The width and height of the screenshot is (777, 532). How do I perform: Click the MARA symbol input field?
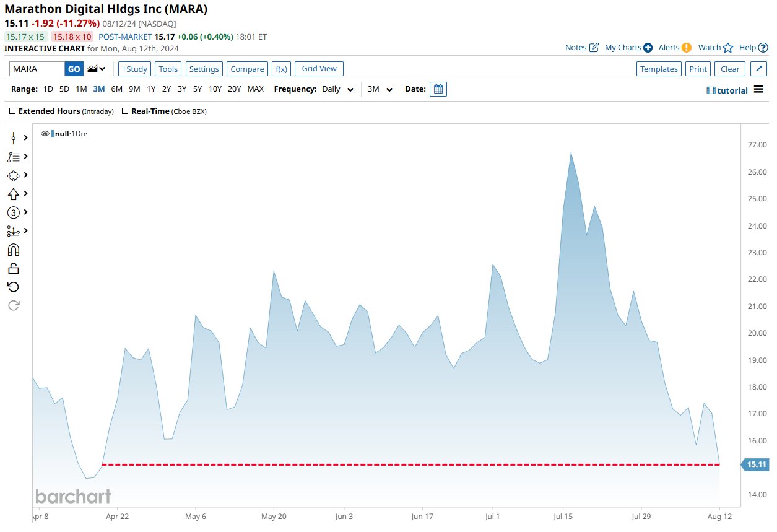point(37,69)
